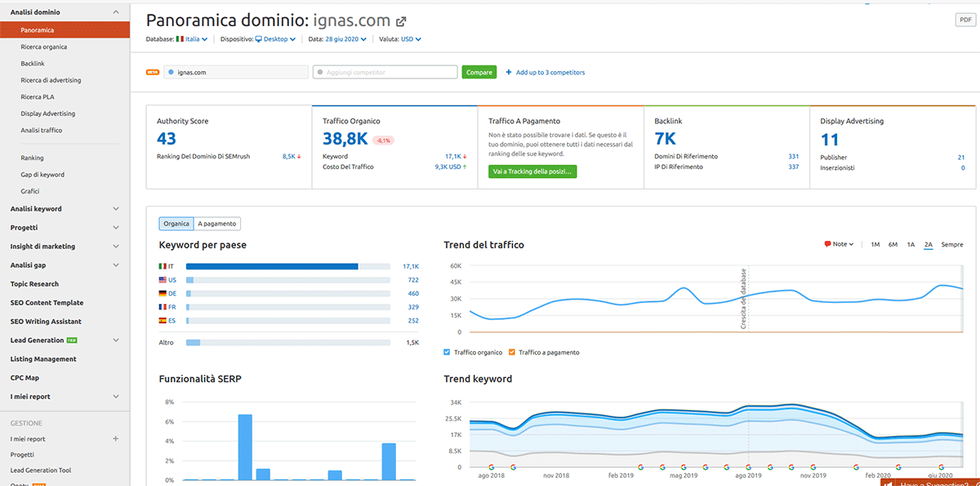The width and height of the screenshot is (980, 486).
Task: Focus the Aggiungi competitor input field
Action: coord(385,73)
